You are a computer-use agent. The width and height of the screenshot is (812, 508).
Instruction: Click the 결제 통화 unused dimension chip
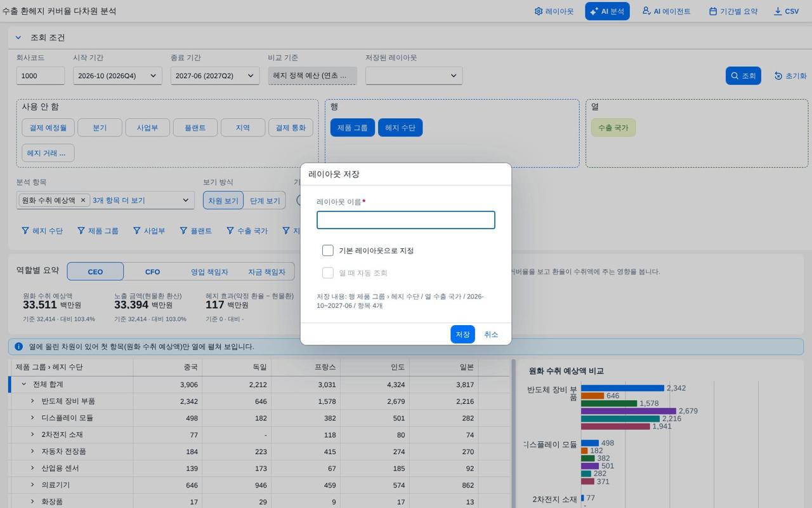click(x=291, y=128)
